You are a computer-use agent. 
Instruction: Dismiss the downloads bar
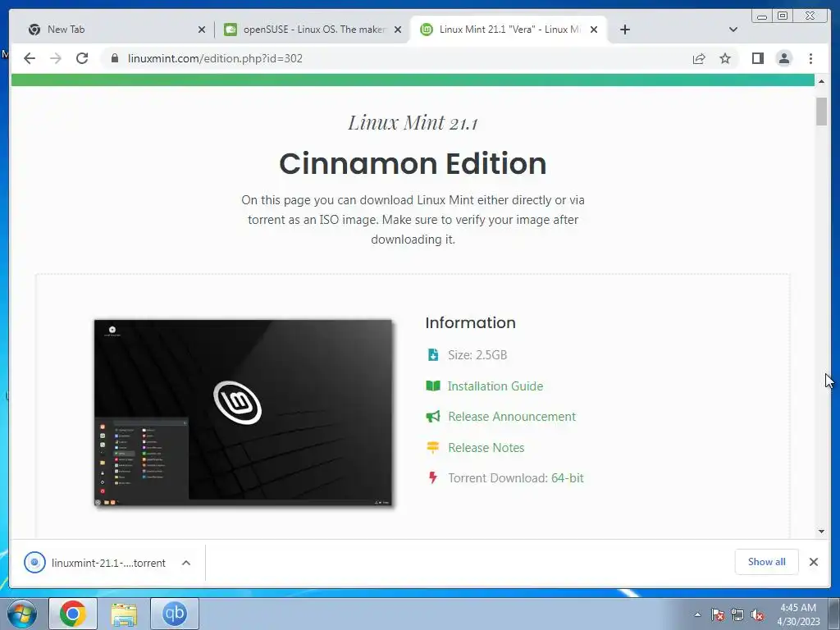814,562
